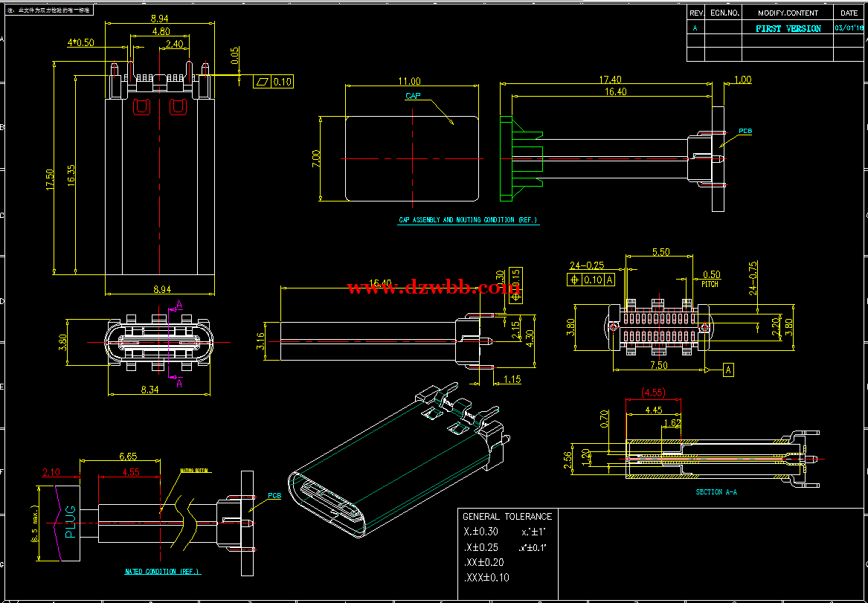Click the 03/01'18 date cell
Viewport: 868px width, 603px height.
pos(849,28)
